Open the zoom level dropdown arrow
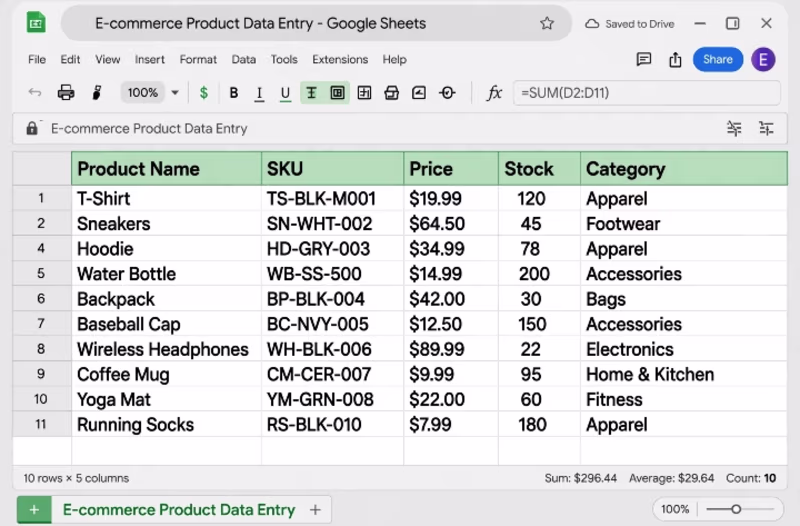The image size is (800, 526). click(175, 93)
